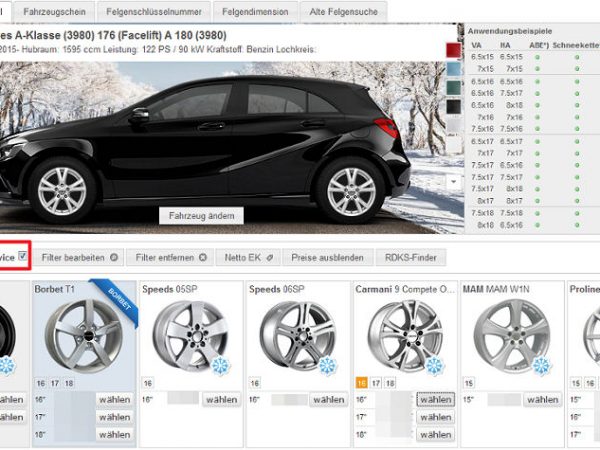Click wählen for Carmani 18 inch
The height and width of the screenshot is (450, 600).
[x=435, y=435]
